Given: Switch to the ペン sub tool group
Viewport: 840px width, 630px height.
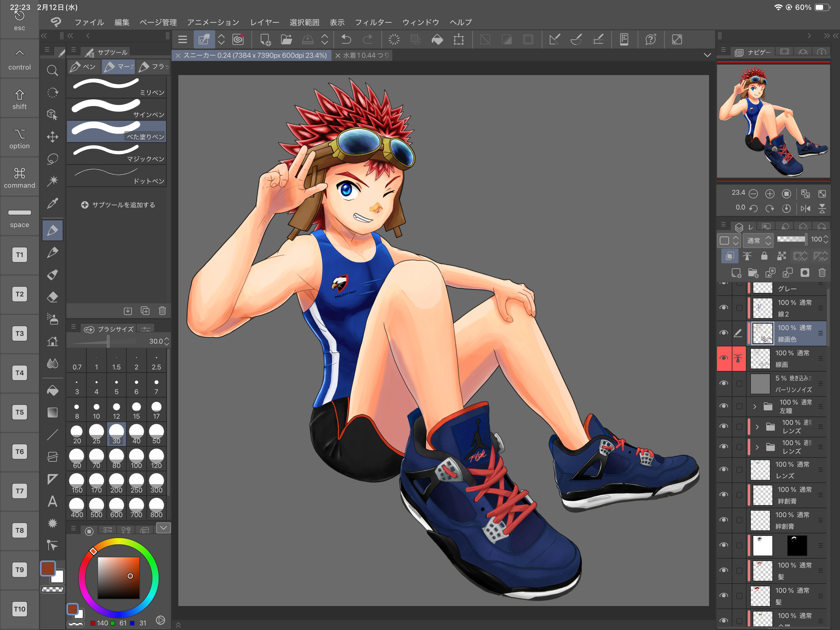Looking at the screenshot, I should (x=84, y=67).
